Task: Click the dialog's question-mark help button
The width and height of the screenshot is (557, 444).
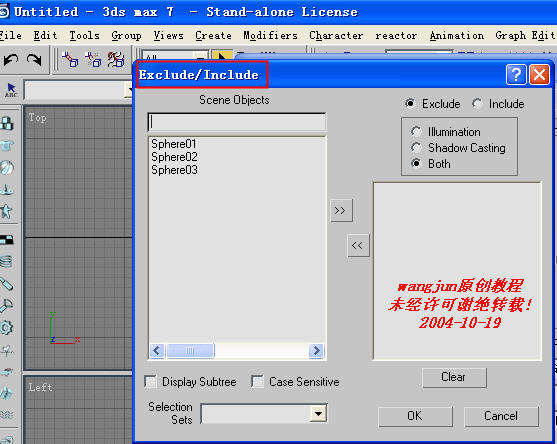Action: 516,75
